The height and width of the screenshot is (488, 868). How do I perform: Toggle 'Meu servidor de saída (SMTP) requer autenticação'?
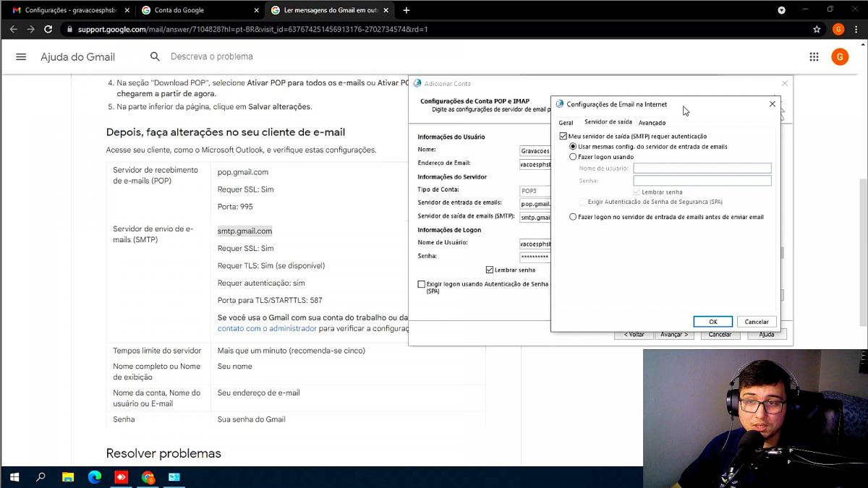(x=563, y=136)
